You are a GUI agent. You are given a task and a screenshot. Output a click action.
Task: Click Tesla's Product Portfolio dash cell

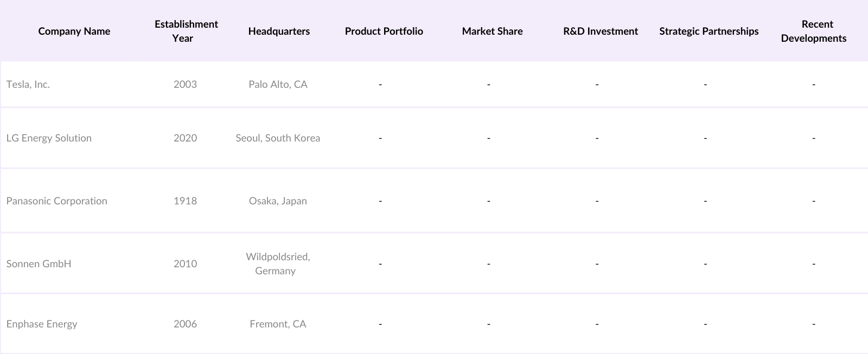pyautogui.click(x=380, y=84)
